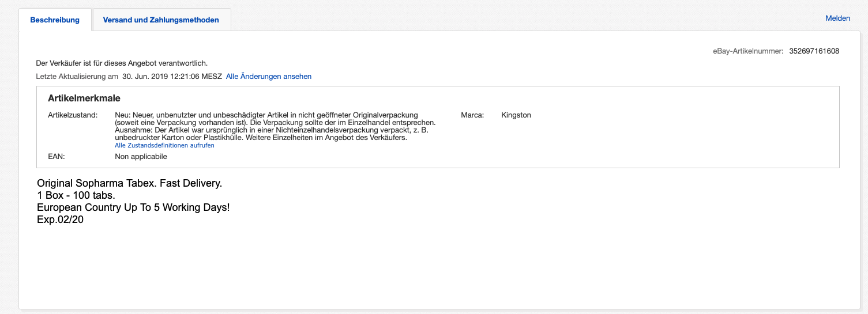The width and height of the screenshot is (868, 314).
Task: Click the 1 Box - 100 tabs line
Action: click(x=76, y=195)
